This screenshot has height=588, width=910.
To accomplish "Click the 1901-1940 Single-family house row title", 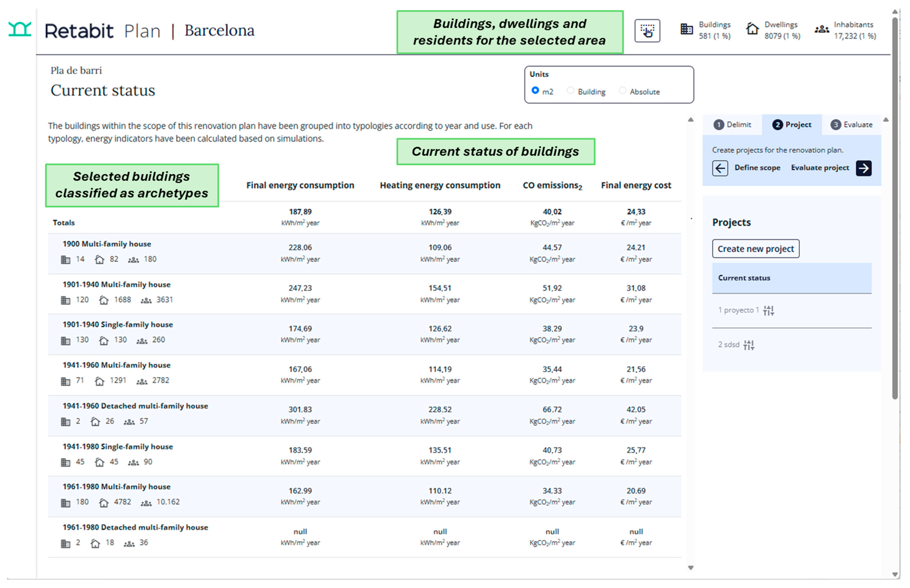I will [x=118, y=325].
